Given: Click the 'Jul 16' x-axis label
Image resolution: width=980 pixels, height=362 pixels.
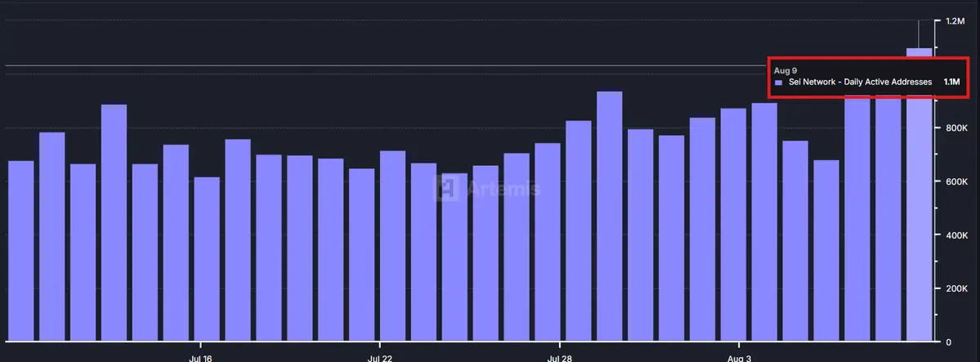Looking at the screenshot, I should (x=200, y=358).
